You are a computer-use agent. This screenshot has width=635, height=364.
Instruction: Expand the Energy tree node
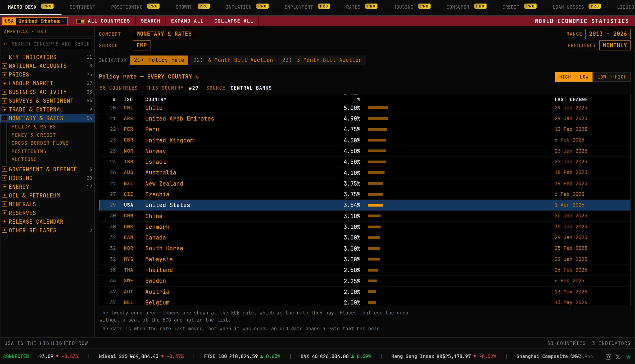point(4,187)
